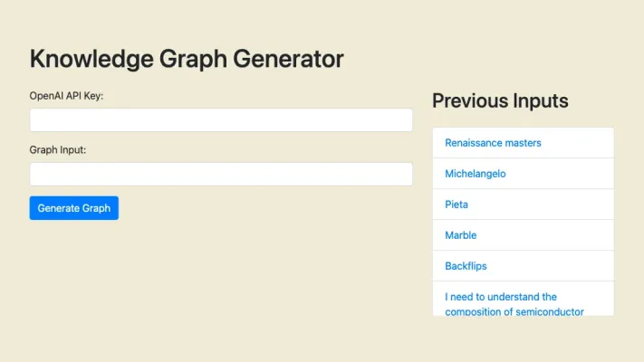Choose the Pieta previous input

(x=457, y=205)
